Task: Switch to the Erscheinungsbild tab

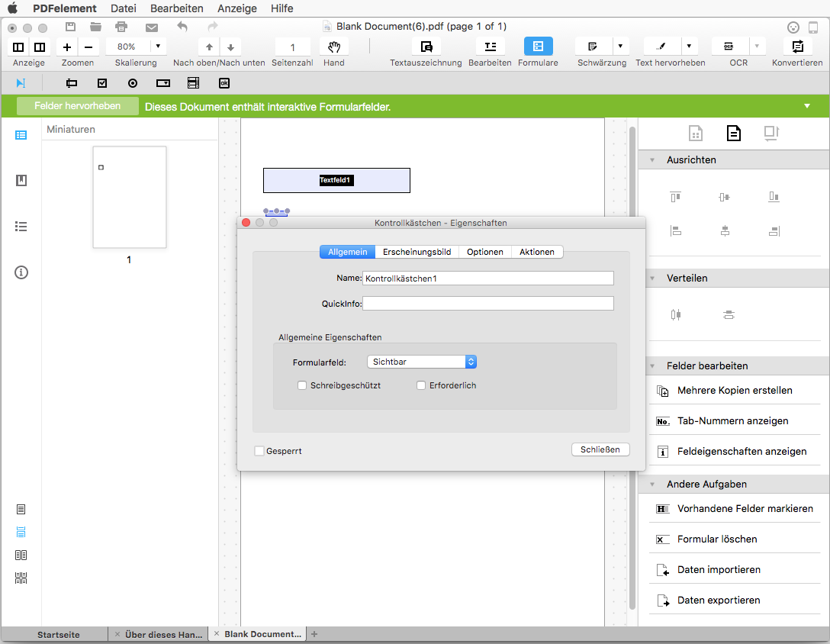Action: point(417,252)
